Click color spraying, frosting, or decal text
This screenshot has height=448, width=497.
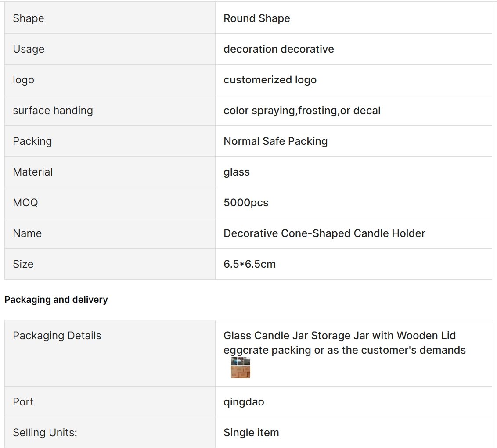click(x=302, y=111)
